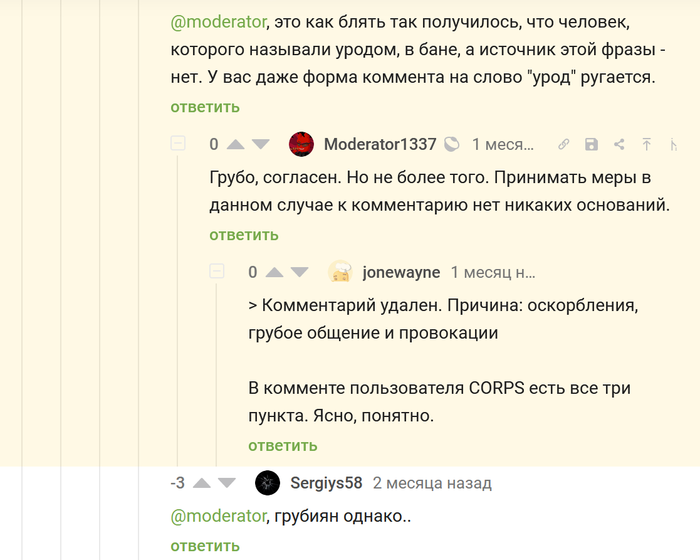
Task: Reply to jonewayne's comment via ответить
Action: (x=283, y=445)
